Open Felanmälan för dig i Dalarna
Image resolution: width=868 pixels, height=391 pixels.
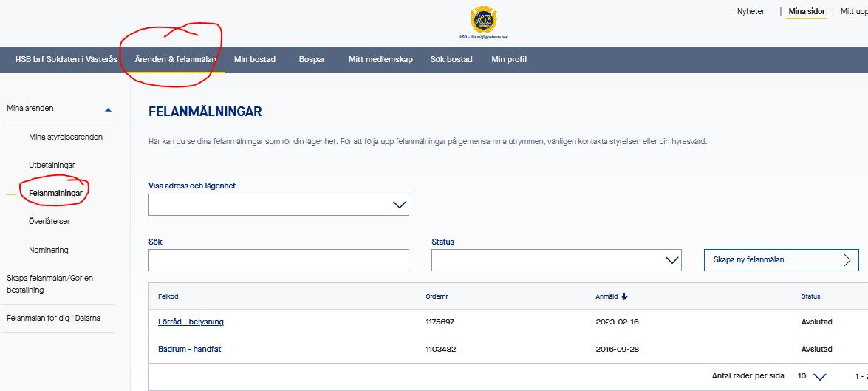tap(53, 318)
